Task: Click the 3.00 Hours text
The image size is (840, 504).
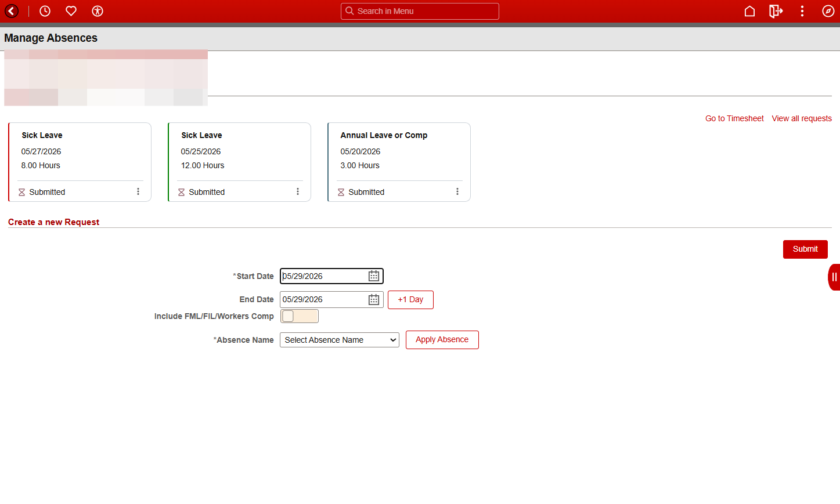Action: coord(360,165)
